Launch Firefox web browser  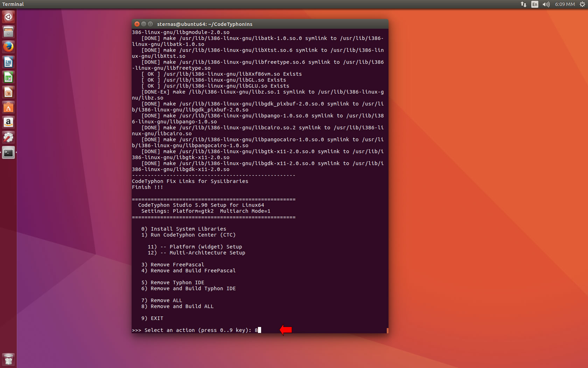click(x=8, y=47)
